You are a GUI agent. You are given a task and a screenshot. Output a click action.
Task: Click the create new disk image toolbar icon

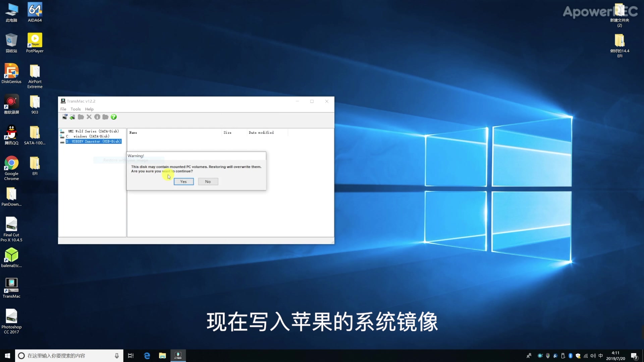[x=72, y=117]
